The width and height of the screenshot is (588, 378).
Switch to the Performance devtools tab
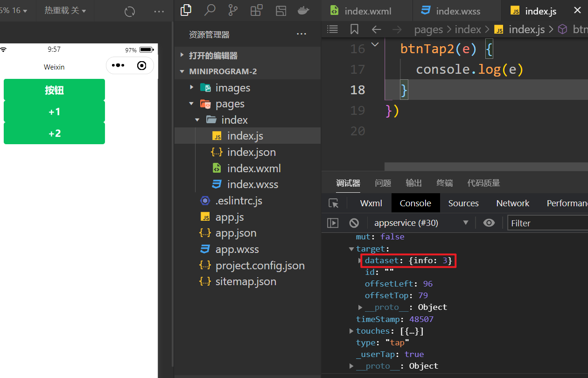click(567, 203)
